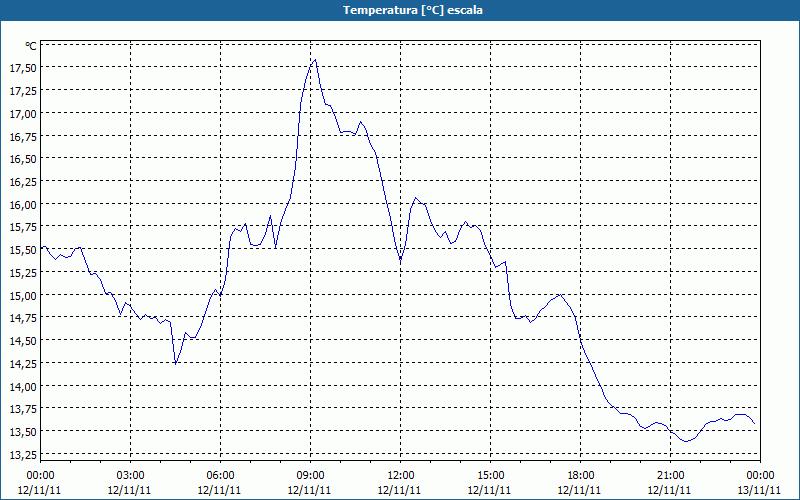Viewport: 800px width, 500px height.
Task: Click the 13,50 y-axis value
Action: (x=23, y=432)
